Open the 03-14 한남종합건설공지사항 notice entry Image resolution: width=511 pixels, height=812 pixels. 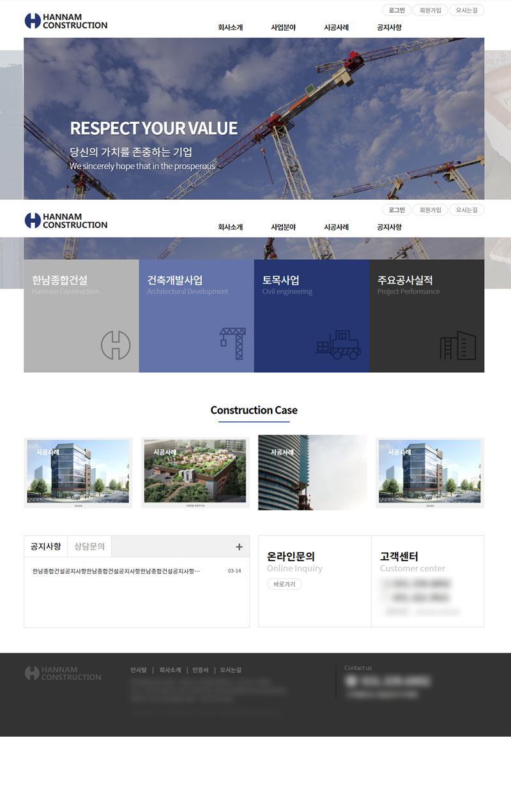(116, 571)
